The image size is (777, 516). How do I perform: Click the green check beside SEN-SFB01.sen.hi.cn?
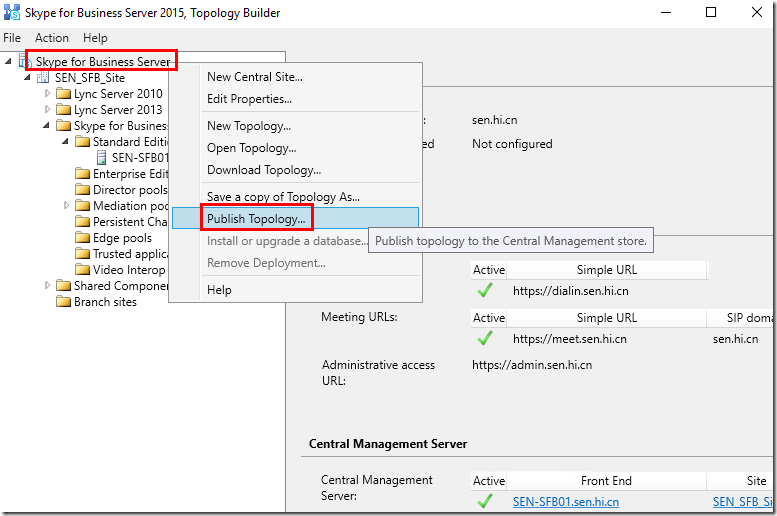click(485, 501)
